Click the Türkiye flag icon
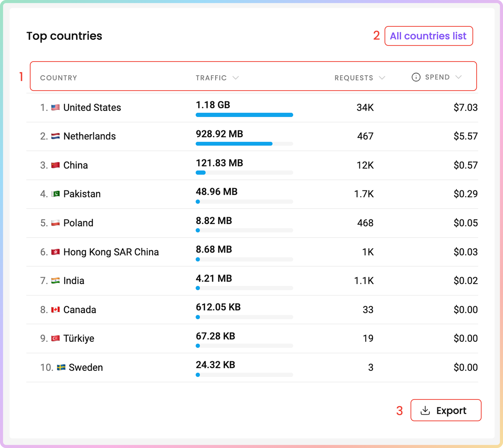The image size is (503, 448). tap(55, 338)
